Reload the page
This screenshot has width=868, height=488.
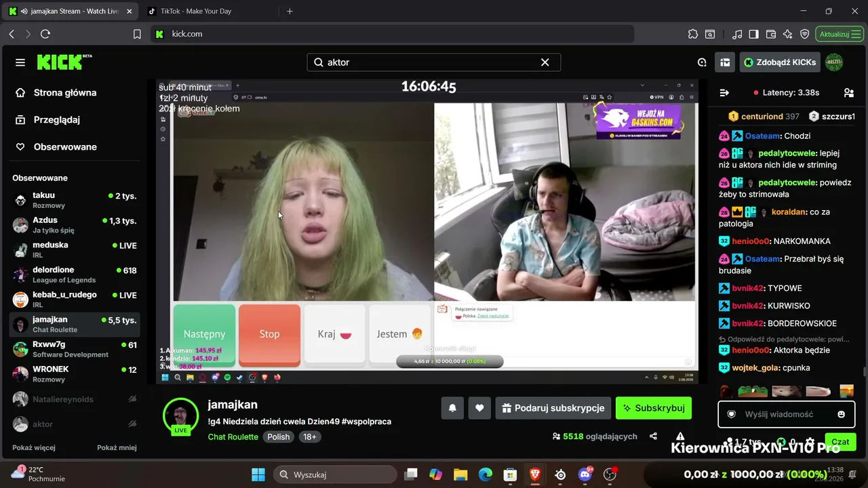pos(45,34)
